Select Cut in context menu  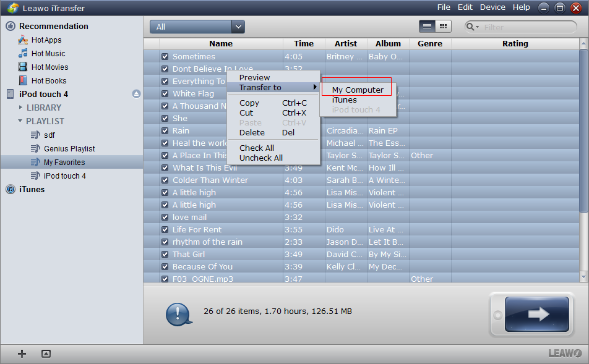pyautogui.click(x=273, y=112)
